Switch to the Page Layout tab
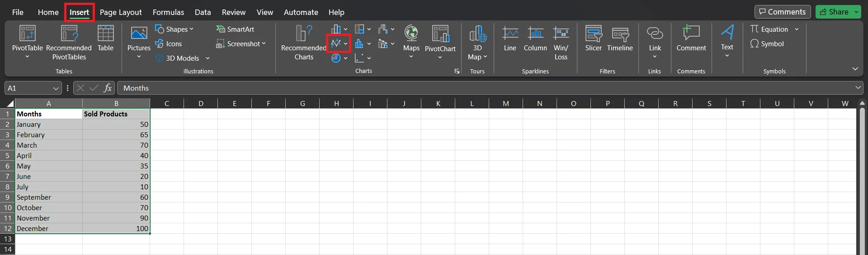This screenshot has width=868, height=255. click(x=121, y=12)
